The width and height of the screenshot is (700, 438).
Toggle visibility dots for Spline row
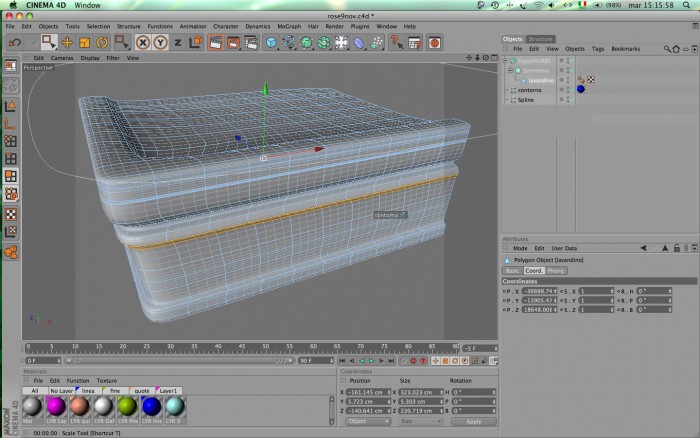568,100
